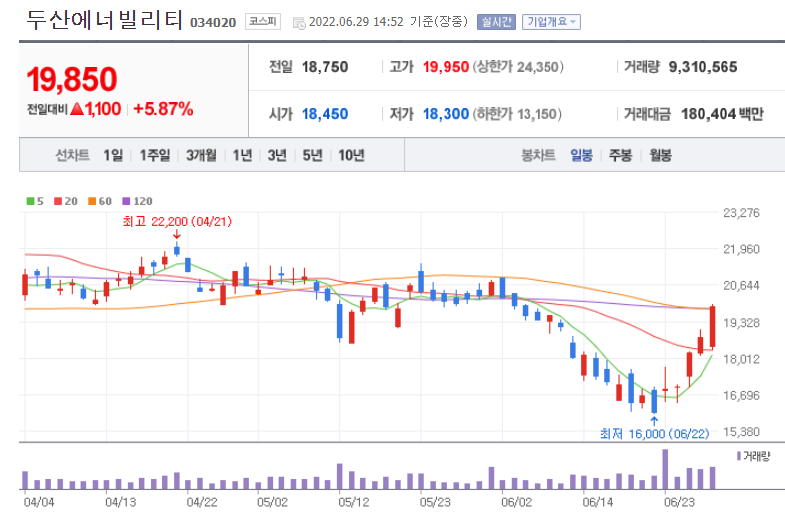Switch to the 일봉 candlestick chart
Image resolution: width=785 pixels, height=531 pixels.
[x=581, y=155]
